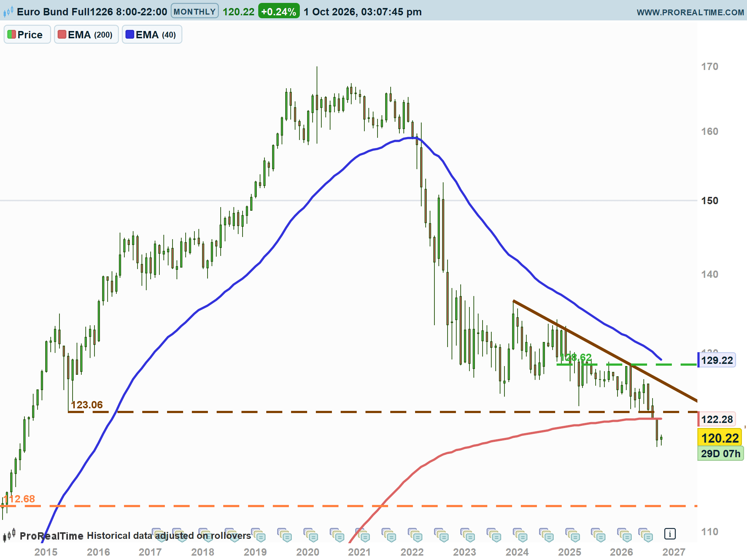Click the 150 price axis label

709,201
